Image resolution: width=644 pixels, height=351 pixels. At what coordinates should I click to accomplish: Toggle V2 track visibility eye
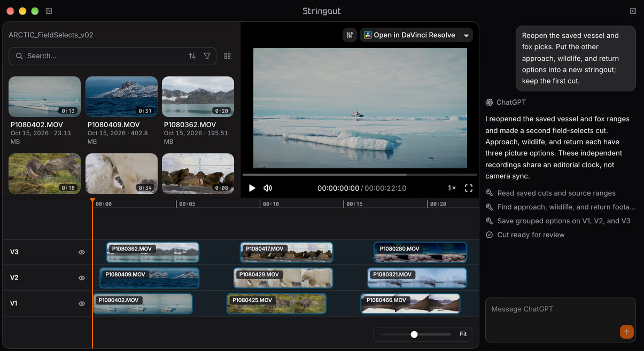(82, 278)
